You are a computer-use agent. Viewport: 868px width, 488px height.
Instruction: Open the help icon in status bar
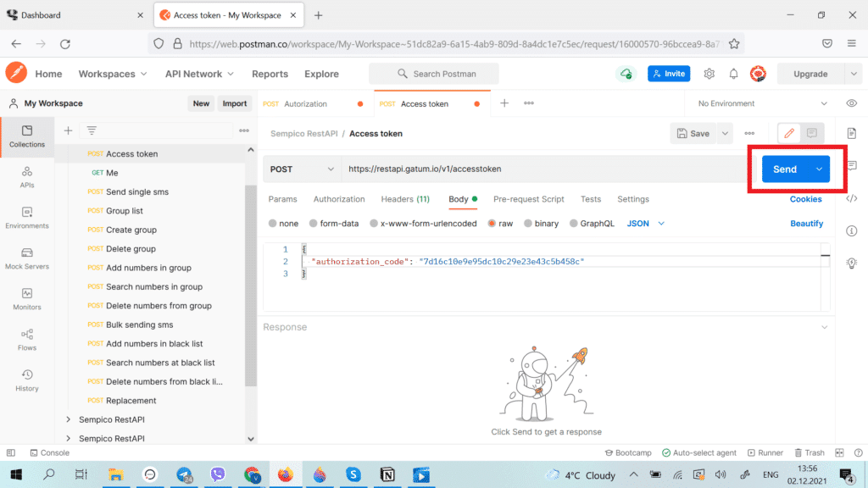[x=858, y=452]
